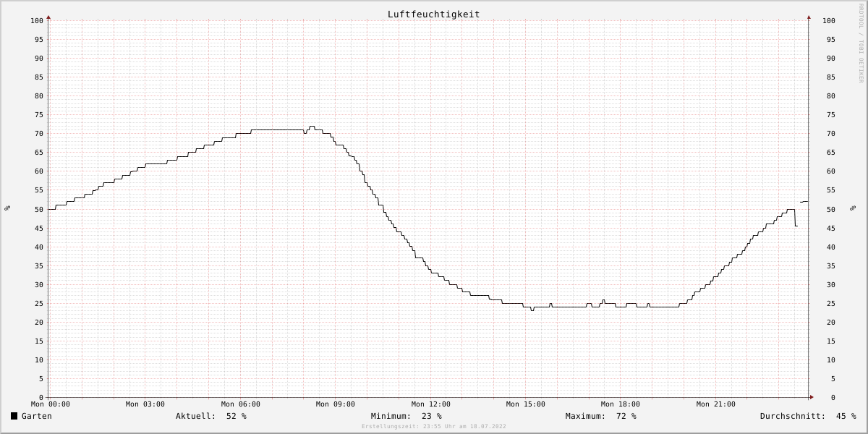Click the Mon 18:00 time axis label
This screenshot has width=868, height=434.
point(621,404)
